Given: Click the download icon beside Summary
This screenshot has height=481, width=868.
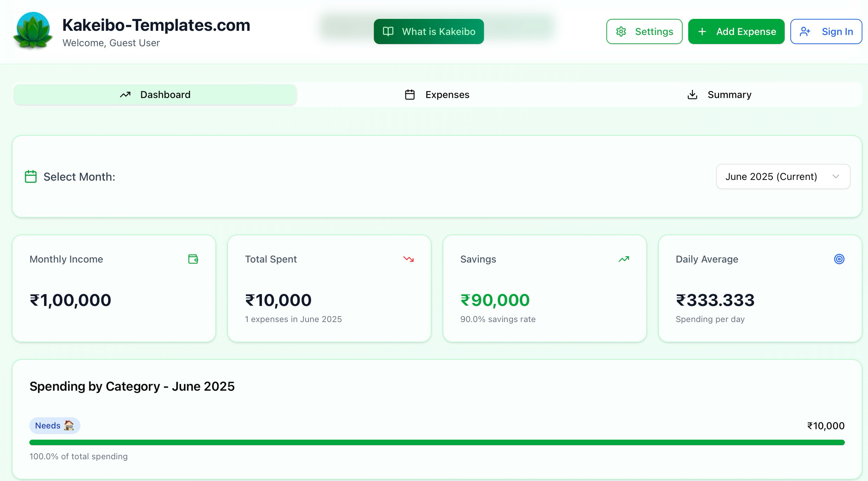Looking at the screenshot, I should click(692, 94).
